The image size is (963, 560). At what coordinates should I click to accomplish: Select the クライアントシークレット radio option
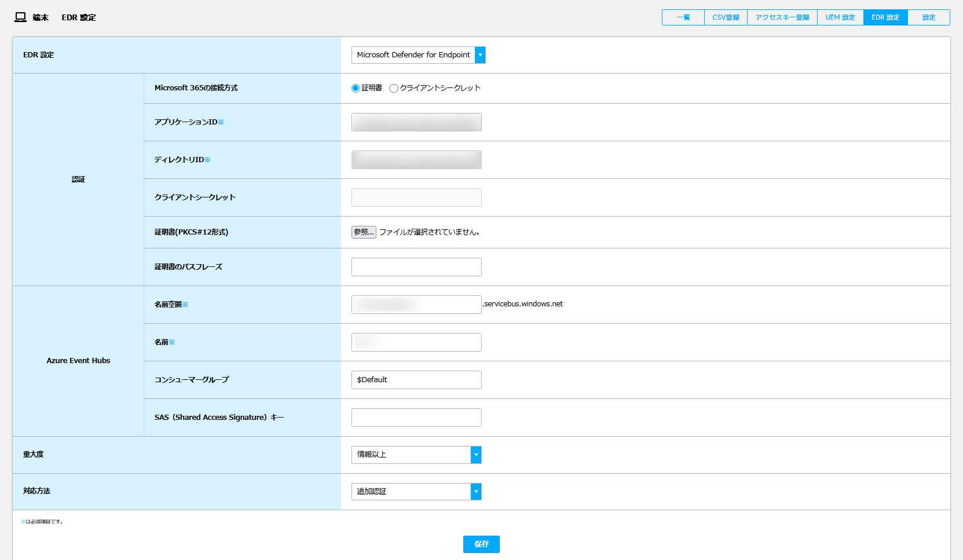[x=394, y=89]
